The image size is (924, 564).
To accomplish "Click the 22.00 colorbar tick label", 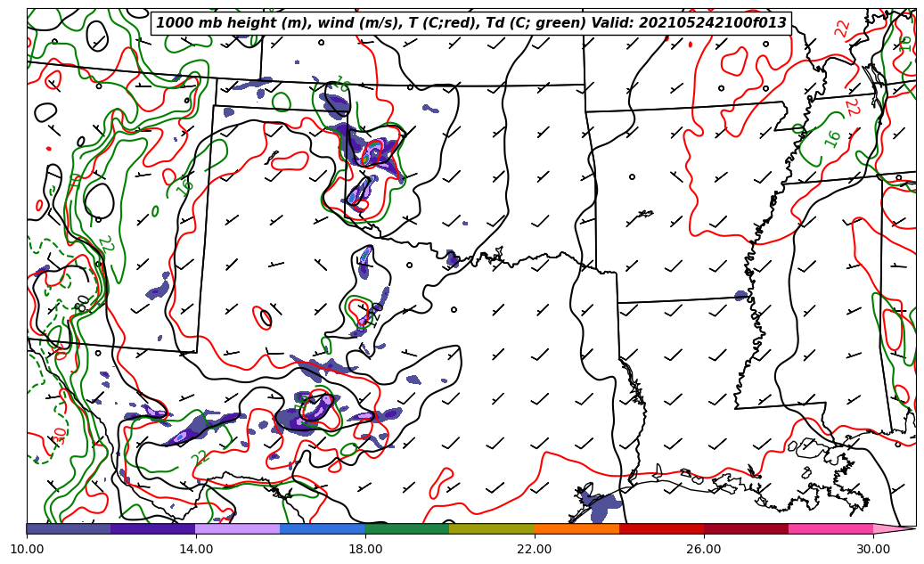I will pos(535,549).
